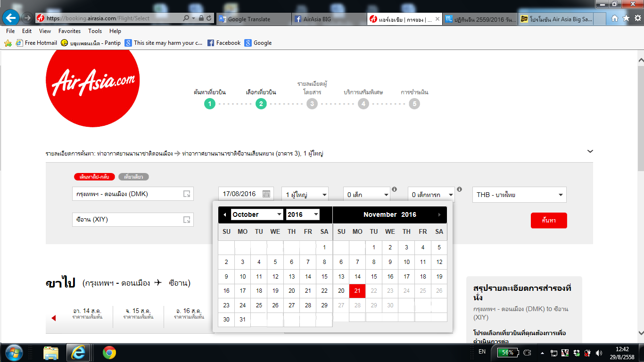Open the infant passenger count dropdown
Viewport: 644px width, 362px height.
pyautogui.click(x=431, y=194)
